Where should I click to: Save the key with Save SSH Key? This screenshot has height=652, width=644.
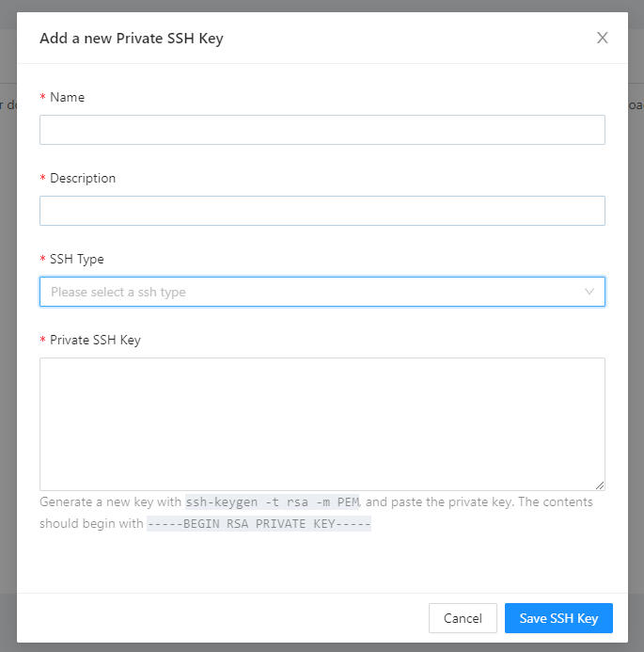[558, 618]
